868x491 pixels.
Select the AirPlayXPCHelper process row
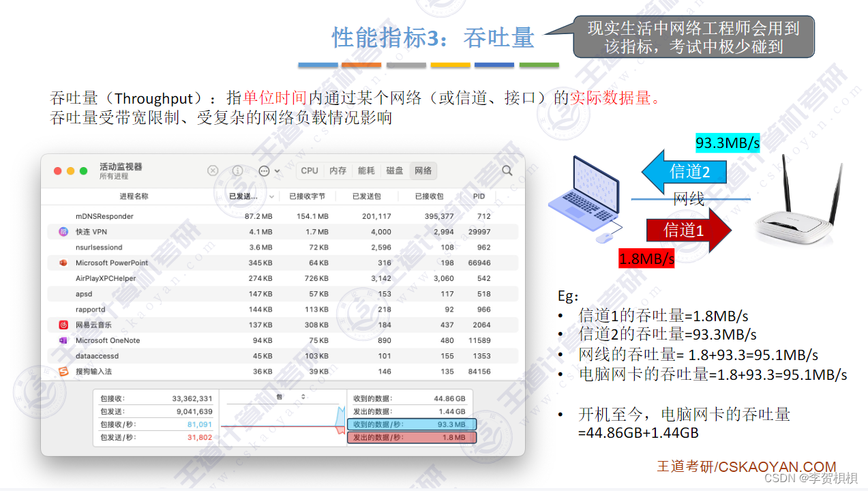(x=283, y=278)
